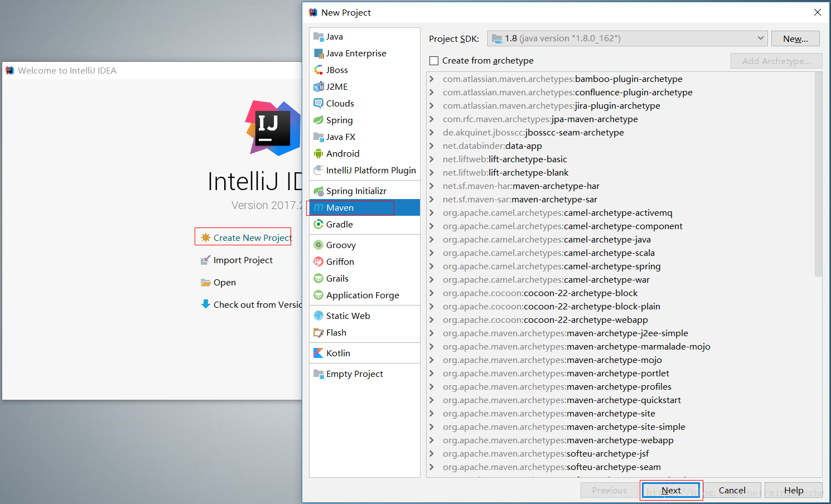Expand the confluence-plugin-archetype entry
Image resolution: width=831 pixels, height=504 pixels.
pos(432,93)
